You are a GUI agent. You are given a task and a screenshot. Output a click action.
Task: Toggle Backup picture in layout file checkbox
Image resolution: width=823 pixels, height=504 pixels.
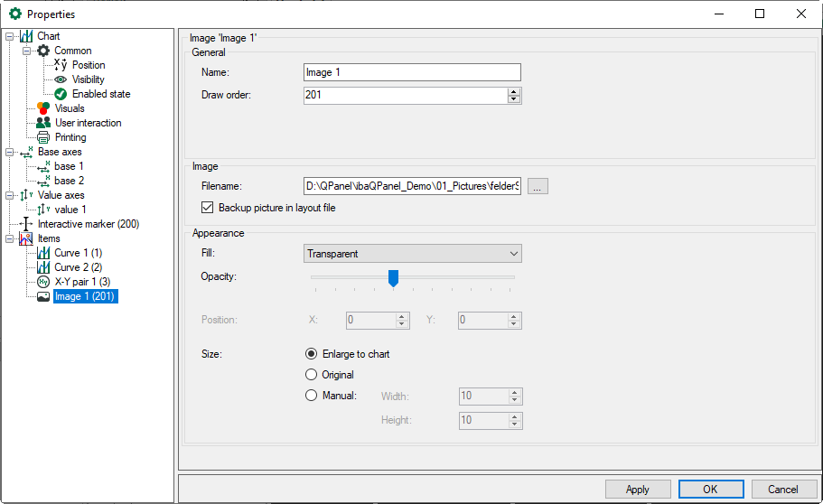coord(208,208)
